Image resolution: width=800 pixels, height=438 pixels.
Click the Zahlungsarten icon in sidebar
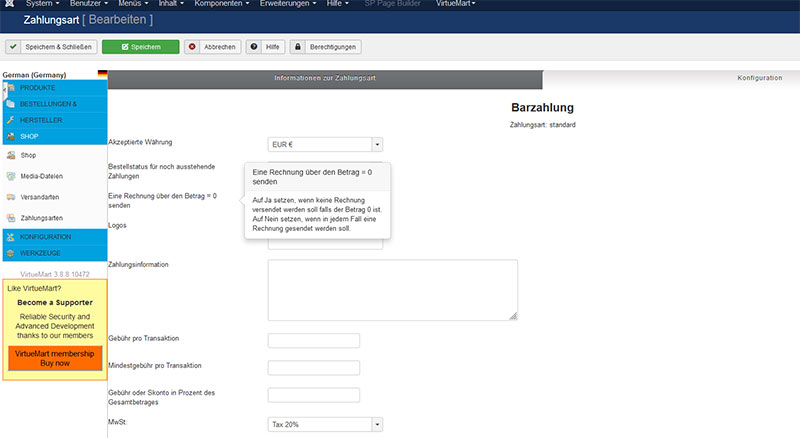(x=10, y=217)
